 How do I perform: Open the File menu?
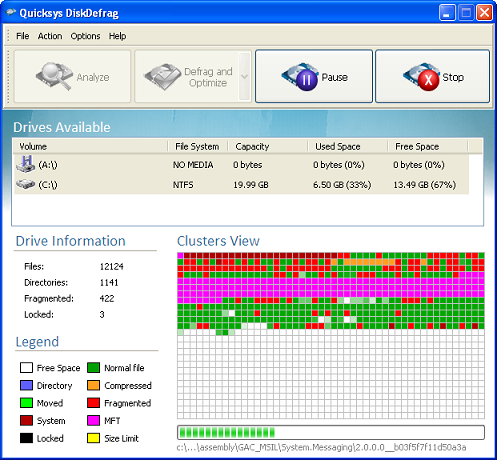pyautogui.click(x=23, y=36)
